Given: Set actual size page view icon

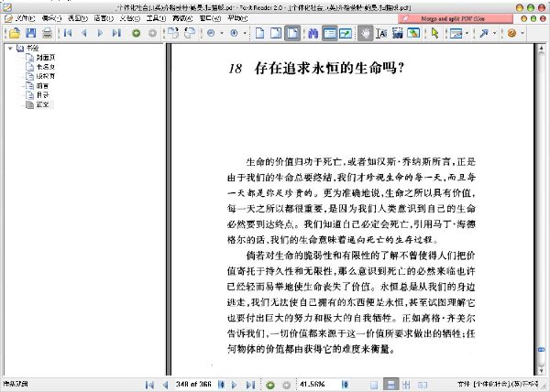Looking at the screenshot, I should coord(260,33).
